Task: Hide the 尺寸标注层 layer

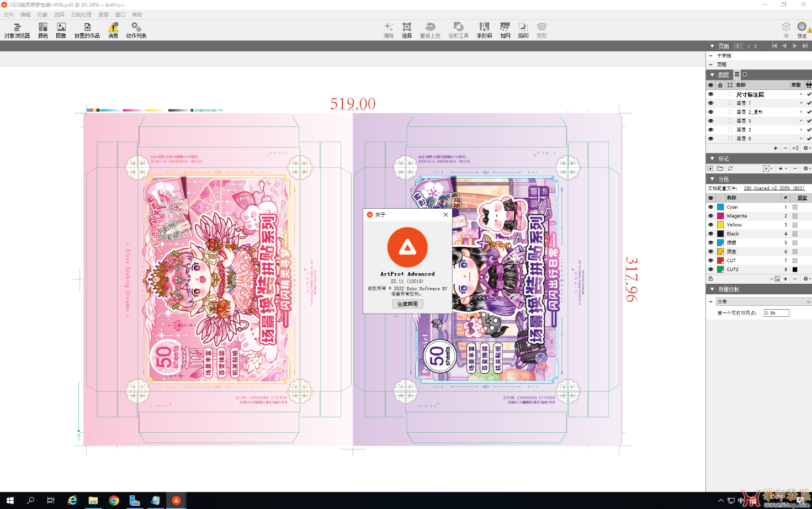Action: 710,94
